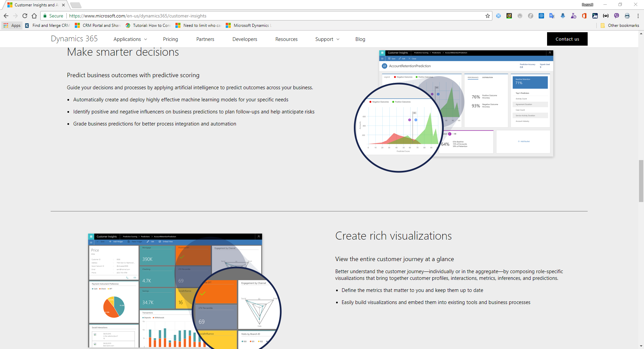
Task: Open Chrome three-dot menu
Action: pyautogui.click(x=638, y=16)
